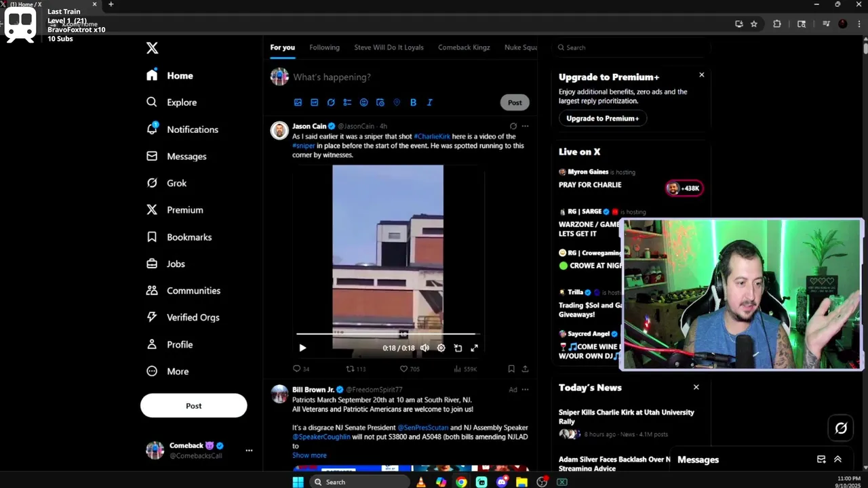Open Notifications in the sidebar
The height and width of the screenshot is (488, 868).
point(182,129)
